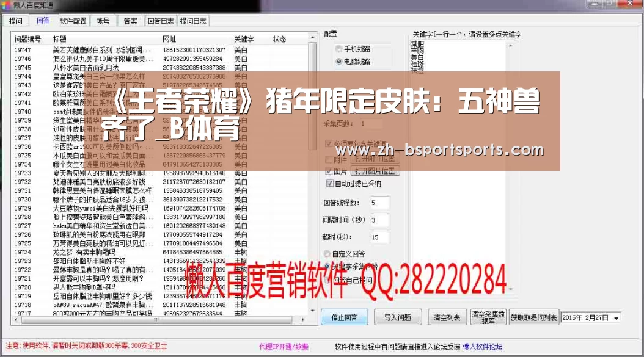644x357 pixels.
Task: Select the 自定义回答 radio option
Action: (x=344, y=254)
